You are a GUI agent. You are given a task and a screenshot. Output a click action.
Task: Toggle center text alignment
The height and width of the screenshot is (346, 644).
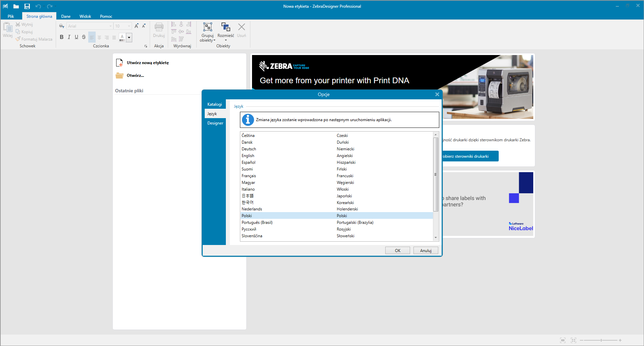pos(99,37)
